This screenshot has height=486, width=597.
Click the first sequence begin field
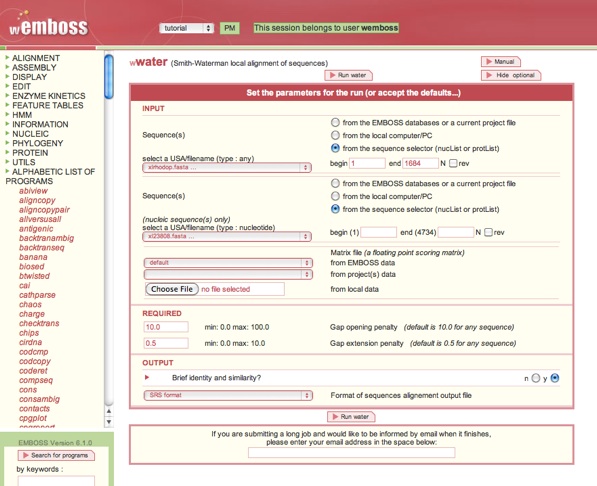point(367,163)
